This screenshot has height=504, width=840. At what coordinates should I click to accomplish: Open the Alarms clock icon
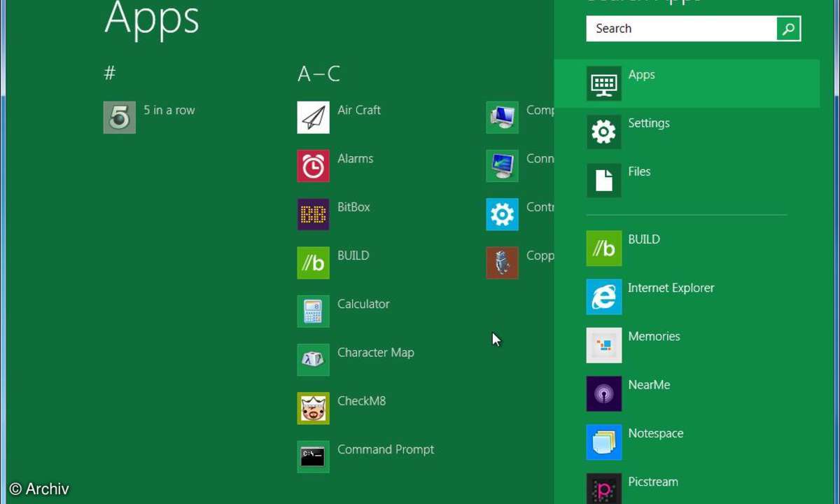point(313,166)
